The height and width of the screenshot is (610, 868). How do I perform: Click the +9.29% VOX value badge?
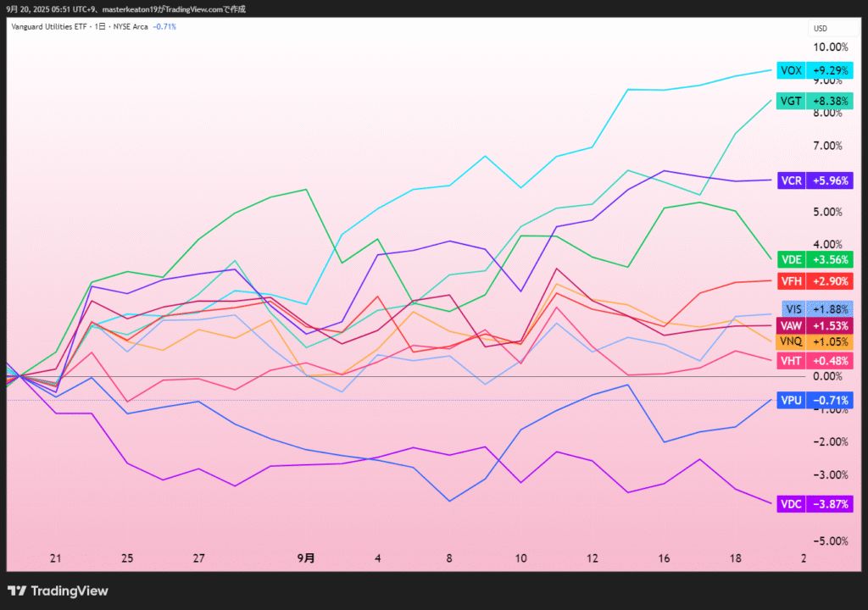830,70
